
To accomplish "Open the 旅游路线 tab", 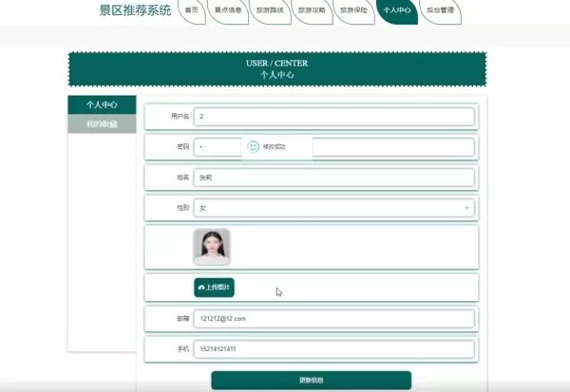I will point(270,11).
